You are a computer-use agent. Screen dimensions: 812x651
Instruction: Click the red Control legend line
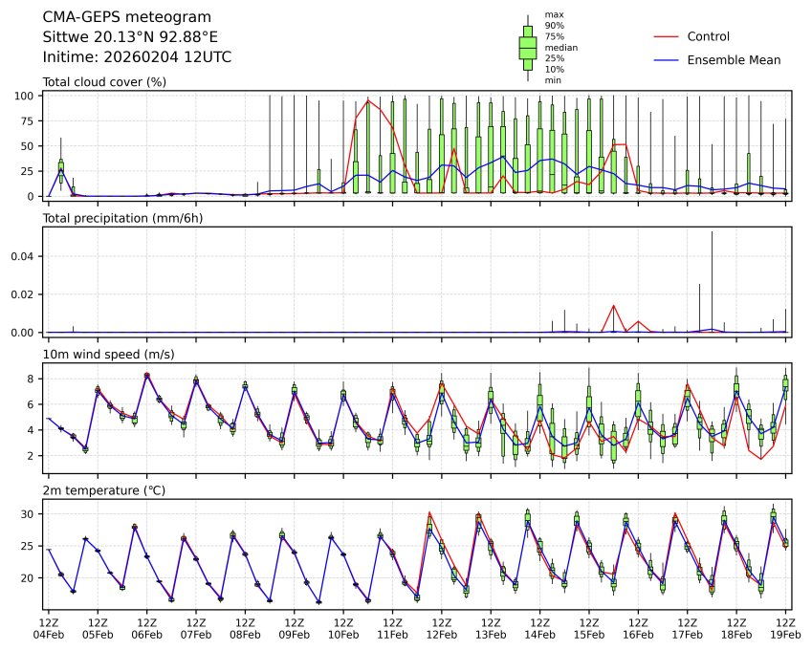click(667, 37)
